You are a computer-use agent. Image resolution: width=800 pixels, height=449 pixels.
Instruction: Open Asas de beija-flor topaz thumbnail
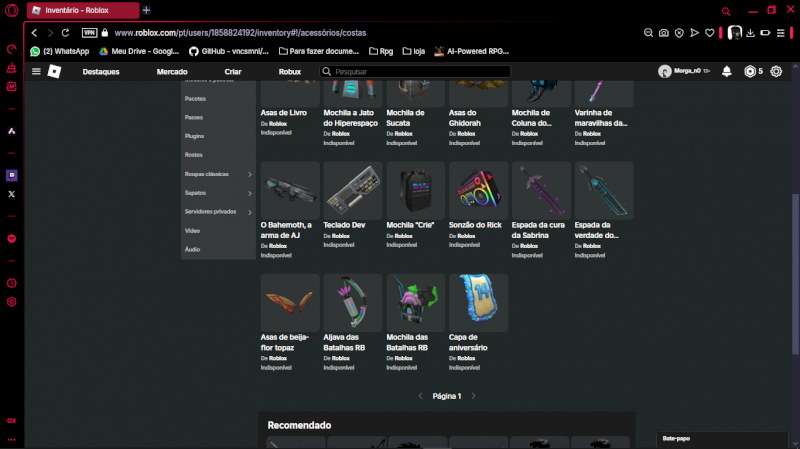click(x=290, y=303)
